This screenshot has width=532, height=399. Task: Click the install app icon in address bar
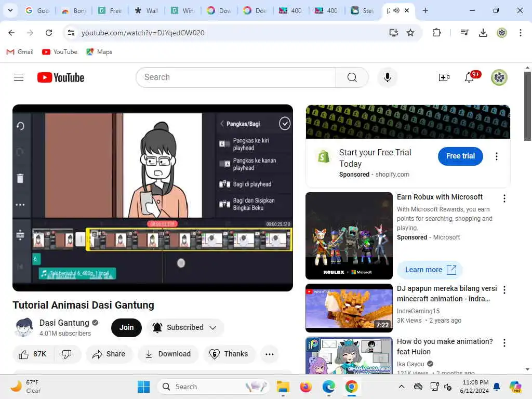(x=394, y=33)
